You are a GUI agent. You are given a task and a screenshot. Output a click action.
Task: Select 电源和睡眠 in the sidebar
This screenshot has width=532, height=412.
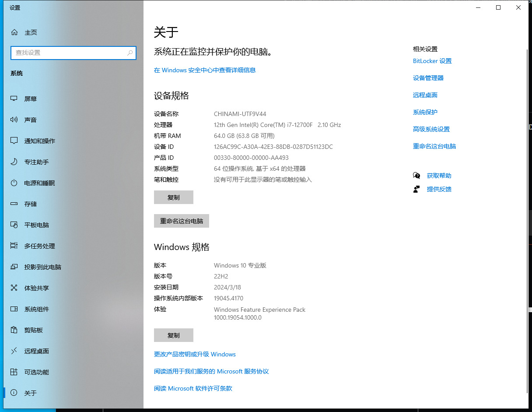(73, 183)
